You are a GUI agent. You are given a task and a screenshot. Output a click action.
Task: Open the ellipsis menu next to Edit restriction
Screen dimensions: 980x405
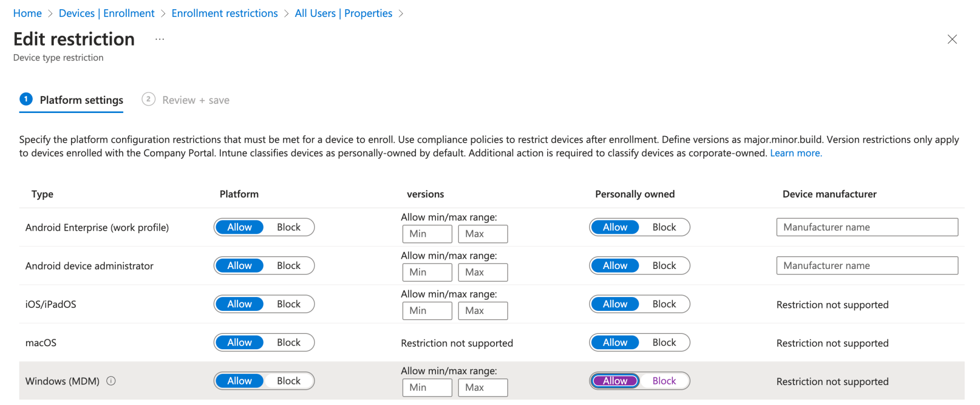(159, 39)
